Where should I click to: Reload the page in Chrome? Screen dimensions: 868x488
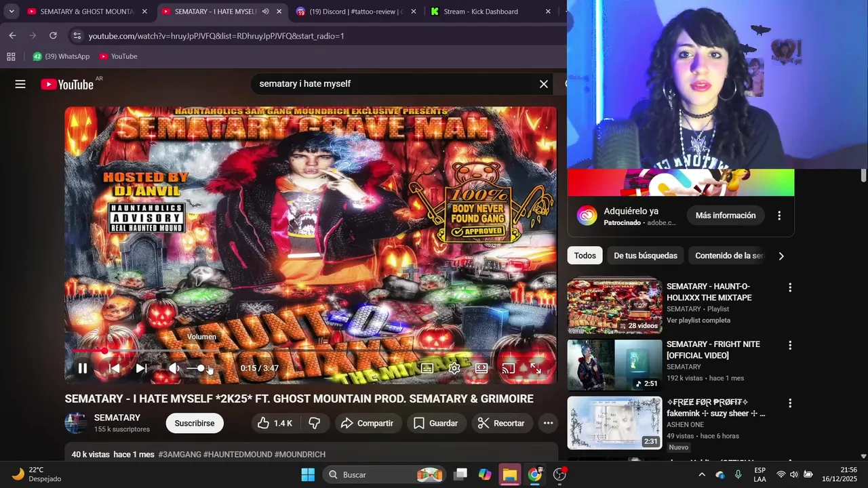(x=53, y=35)
